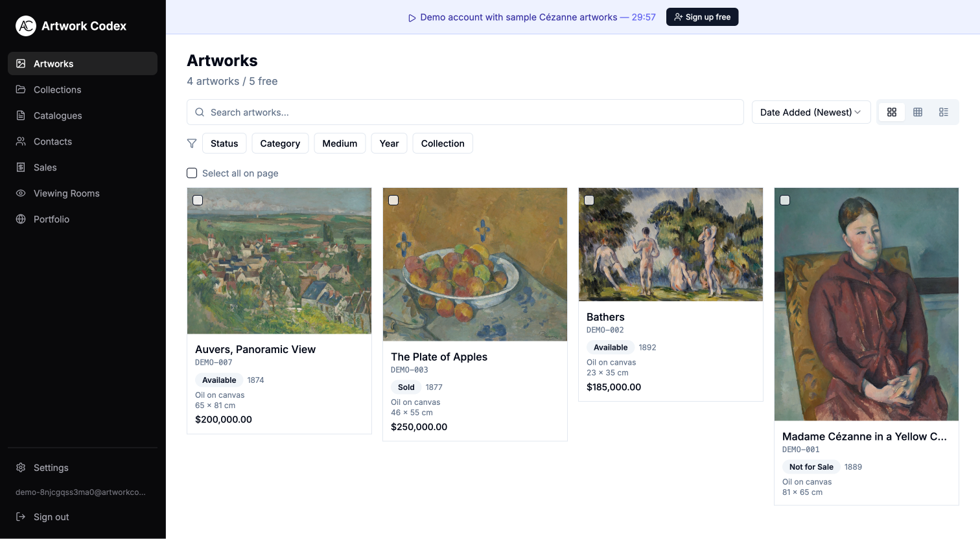The image size is (980, 539).
Task: Open the Date Added (Newest) sort dropdown
Action: point(811,111)
